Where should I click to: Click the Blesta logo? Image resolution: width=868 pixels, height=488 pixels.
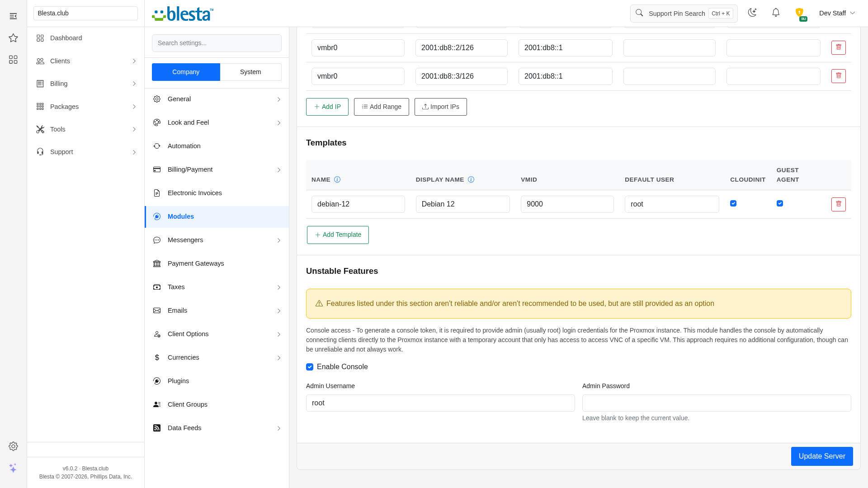183,14
